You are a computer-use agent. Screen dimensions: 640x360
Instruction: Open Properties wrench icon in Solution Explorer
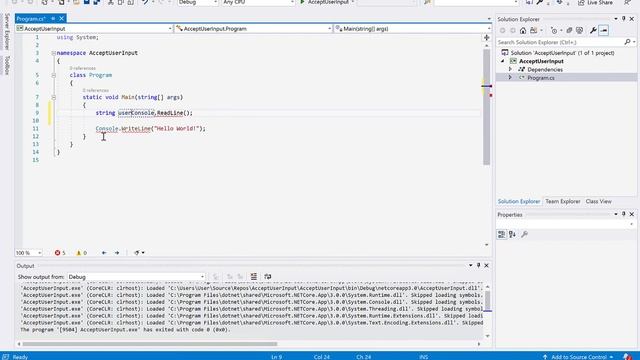[593, 31]
